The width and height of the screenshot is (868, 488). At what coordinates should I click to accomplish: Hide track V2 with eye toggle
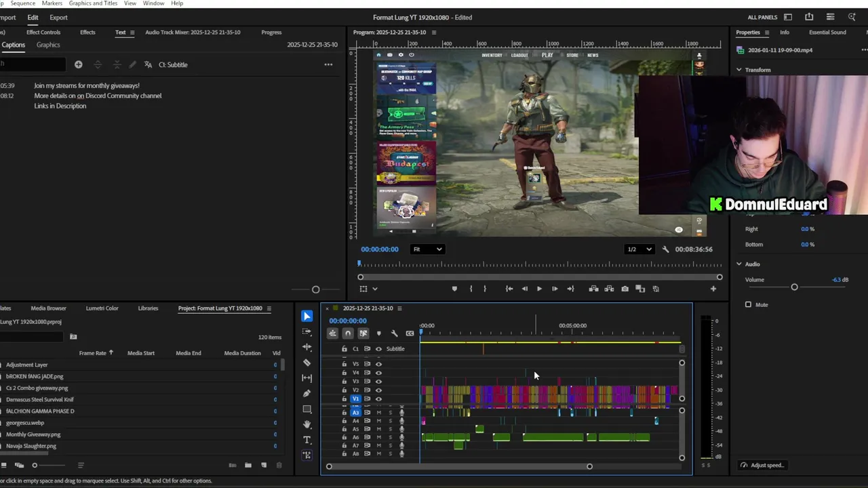pos(378,390)
